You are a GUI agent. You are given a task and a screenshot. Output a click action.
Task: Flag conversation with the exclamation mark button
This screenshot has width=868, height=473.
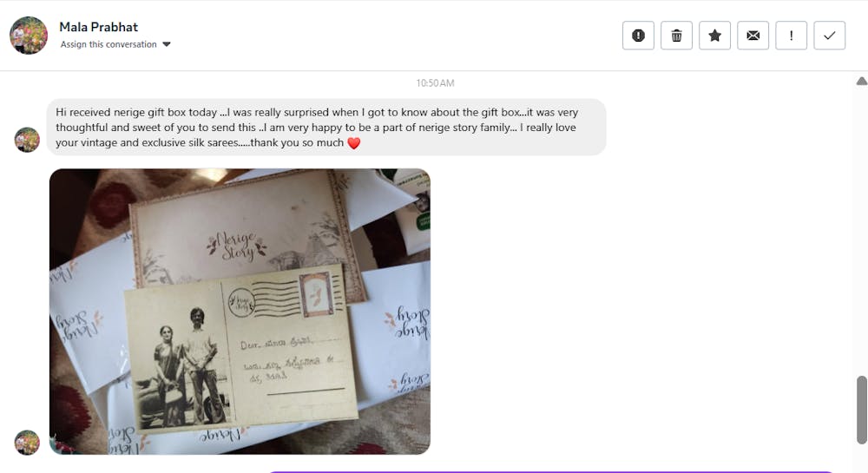click(x=791, y=36)
